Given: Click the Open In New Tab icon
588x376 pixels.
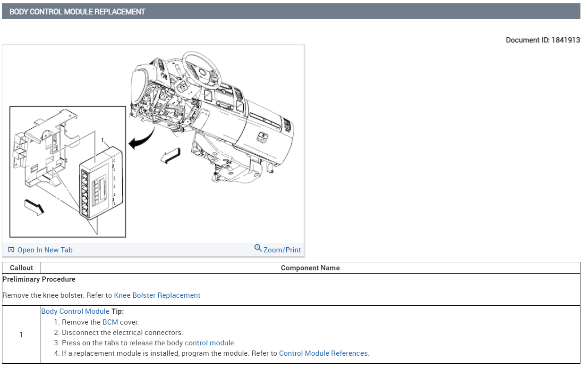Looking at the screenshot, I should coord(11,250).
